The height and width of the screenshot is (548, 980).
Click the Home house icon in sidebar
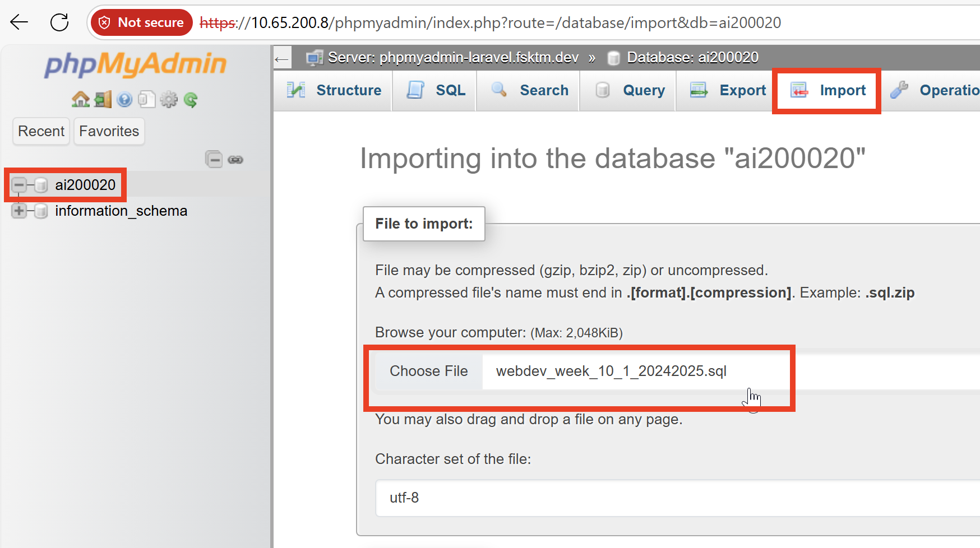80,100
